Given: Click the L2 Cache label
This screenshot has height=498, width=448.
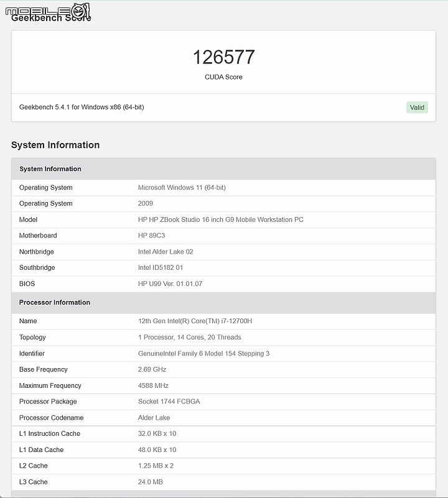Looking at the screenshot, I should click(x=34, y=466).
